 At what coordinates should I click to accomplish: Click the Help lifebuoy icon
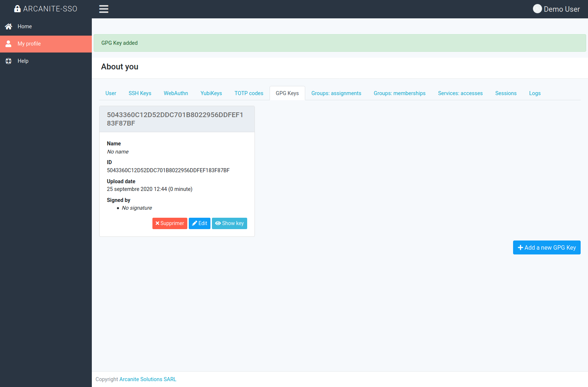pos(8,61)
